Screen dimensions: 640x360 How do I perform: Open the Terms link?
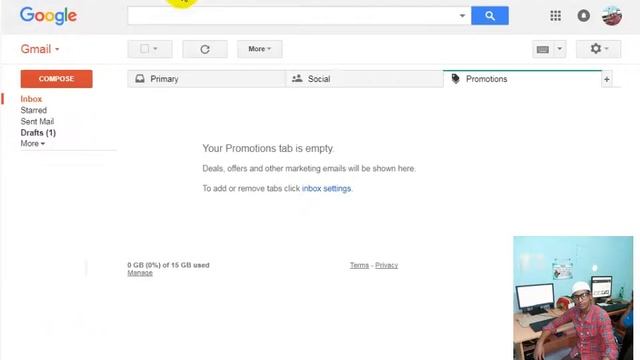point(359,265)
